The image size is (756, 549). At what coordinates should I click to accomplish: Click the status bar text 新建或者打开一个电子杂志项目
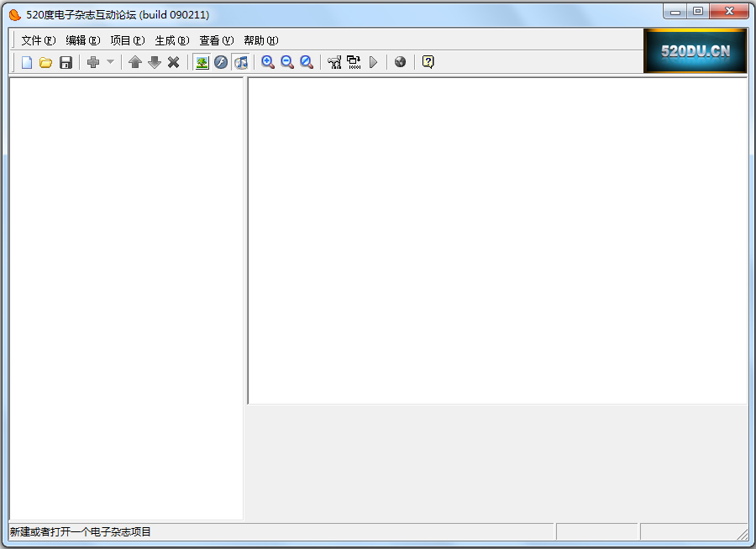80,531
